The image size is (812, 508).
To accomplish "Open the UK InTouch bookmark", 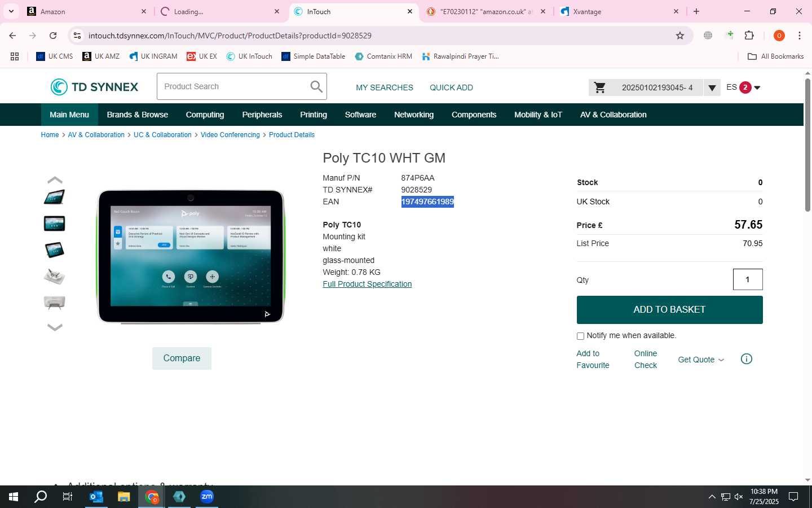I will tap(249, 56).
